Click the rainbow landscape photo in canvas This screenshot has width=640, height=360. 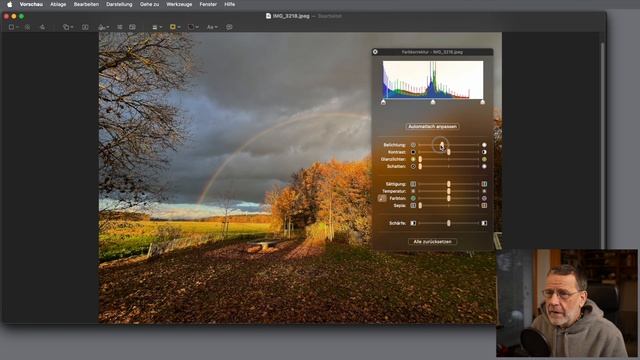pyautogui.click(x=300, y=178)
